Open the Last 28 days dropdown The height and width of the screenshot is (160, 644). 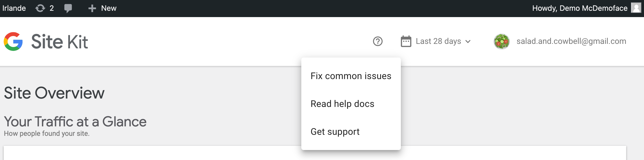click(438, 41)
